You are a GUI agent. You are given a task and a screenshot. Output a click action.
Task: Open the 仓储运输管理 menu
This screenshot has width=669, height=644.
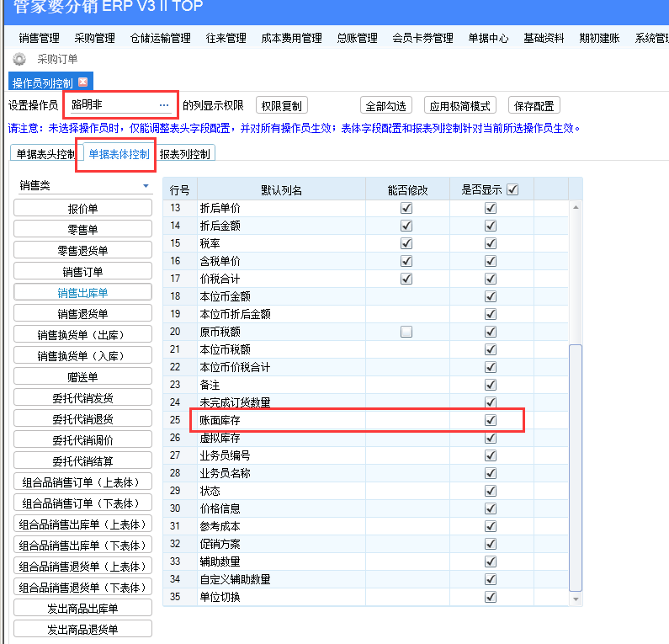pos(161,39)
